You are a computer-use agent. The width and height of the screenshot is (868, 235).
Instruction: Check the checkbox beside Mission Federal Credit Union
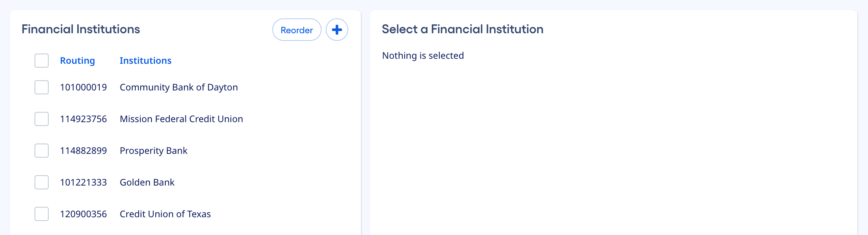pos(41,119)
